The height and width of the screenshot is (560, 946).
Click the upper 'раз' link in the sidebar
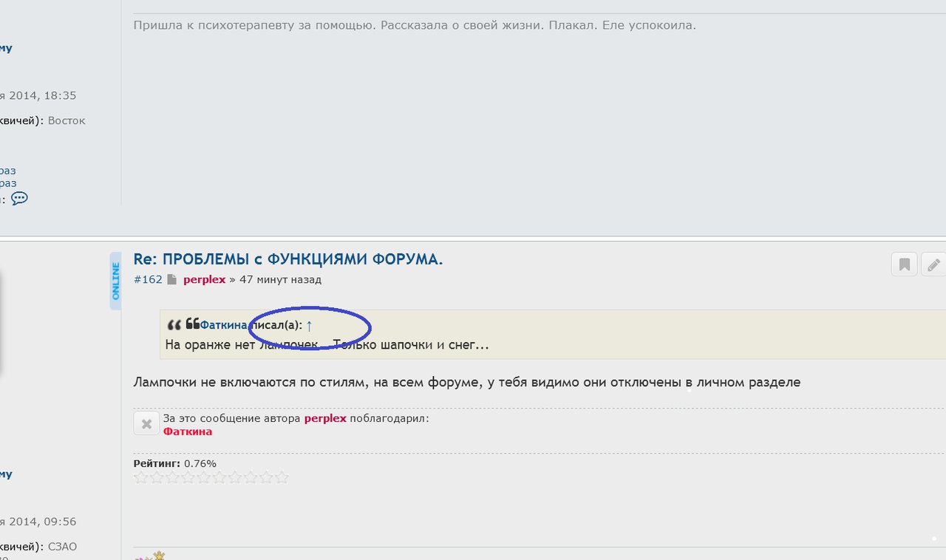click(x=7, y=171)
